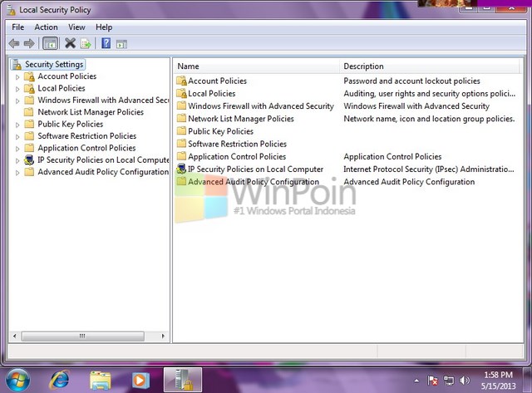Click the Export List toolbar icon
The width and height of the screenshot is (532, 393).
point(86,44)
